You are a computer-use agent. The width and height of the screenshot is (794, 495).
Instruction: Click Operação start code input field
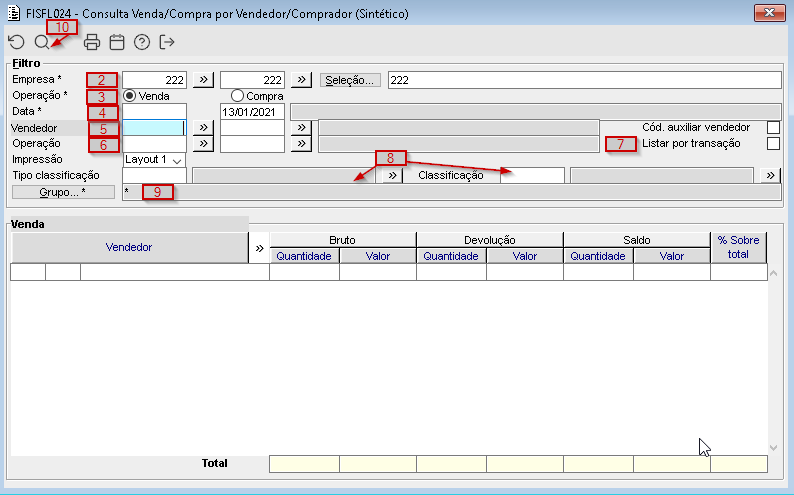[154, 144]
